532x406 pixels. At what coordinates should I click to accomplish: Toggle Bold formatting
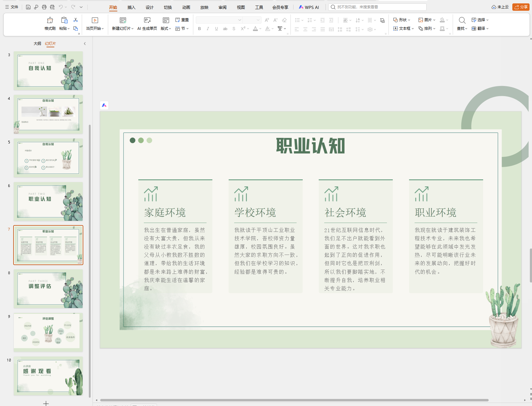tap(199, 29)
